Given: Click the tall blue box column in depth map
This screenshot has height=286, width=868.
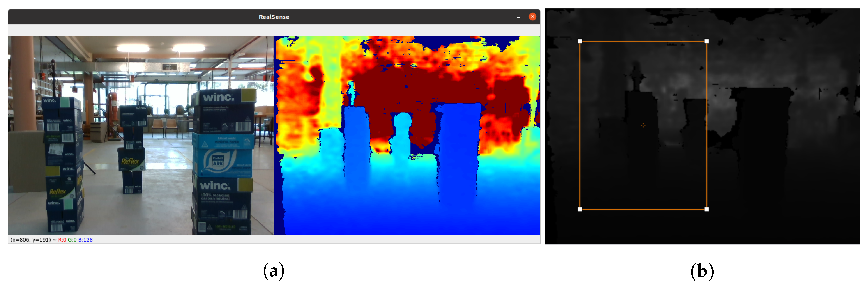Looking at the screenshot, I should point(459,148).
